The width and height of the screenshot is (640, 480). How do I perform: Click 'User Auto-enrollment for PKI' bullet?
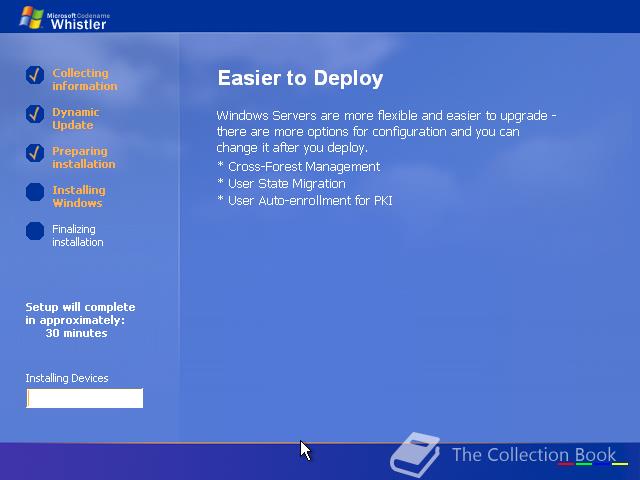pyautogui.click(x=305, y=200)
